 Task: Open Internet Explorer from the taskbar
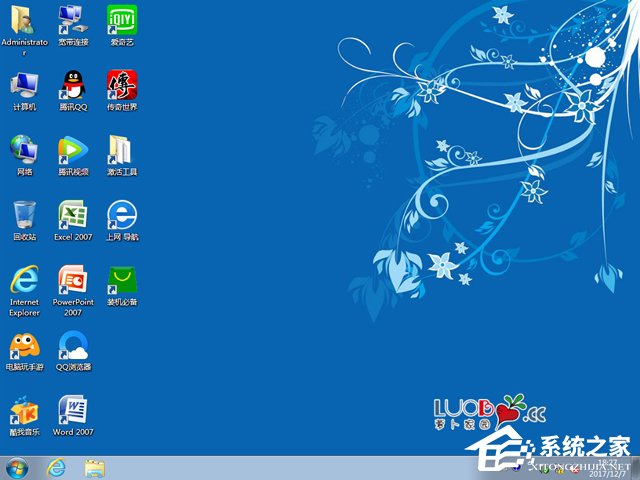56,468
